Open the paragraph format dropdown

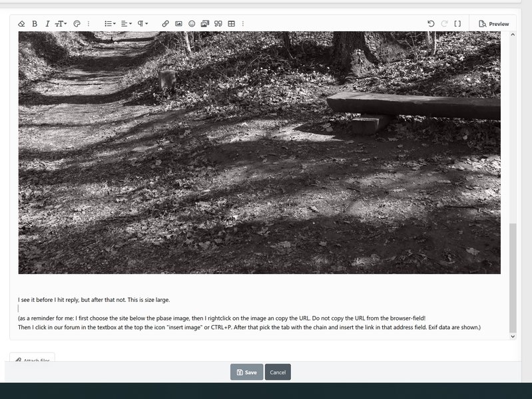142,24
